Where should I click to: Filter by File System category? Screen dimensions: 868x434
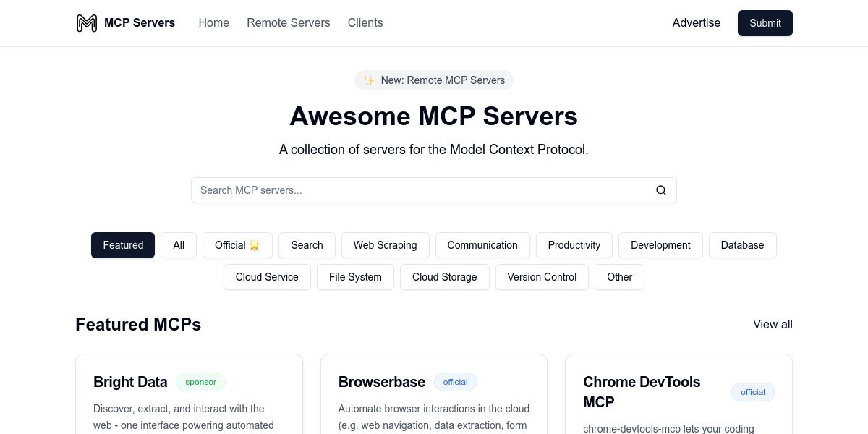point(355,277)
